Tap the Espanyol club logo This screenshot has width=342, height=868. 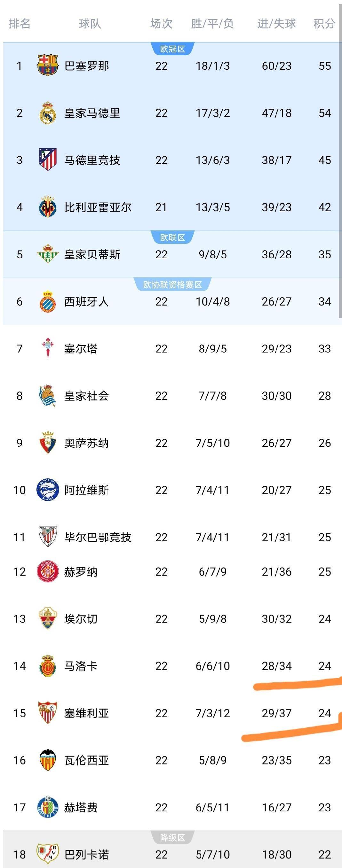[x=48, y=301]
